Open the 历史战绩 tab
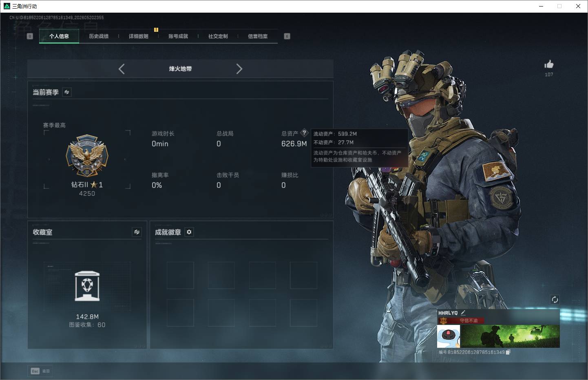 (x=99, y=36)
